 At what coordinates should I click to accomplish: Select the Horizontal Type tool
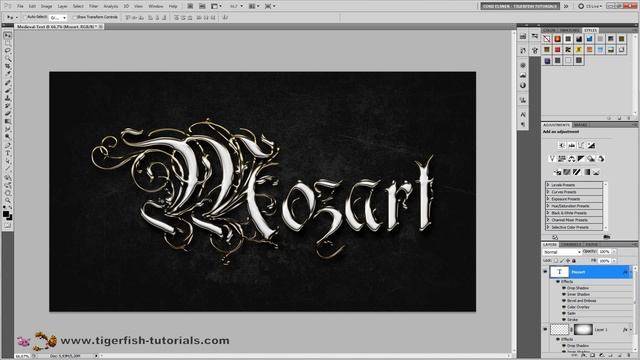pyautogui.click(x=7, y=152)
